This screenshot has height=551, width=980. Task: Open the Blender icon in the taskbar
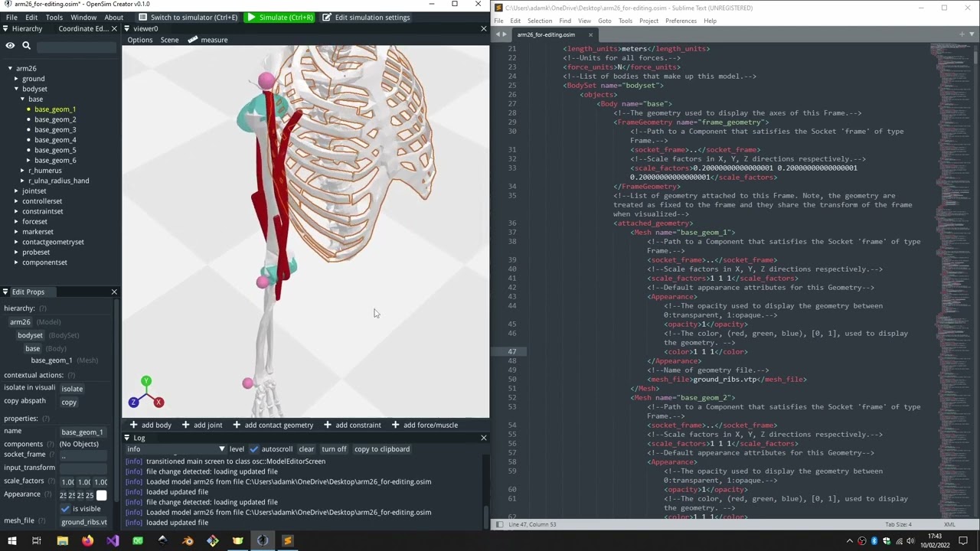point(188,541)
